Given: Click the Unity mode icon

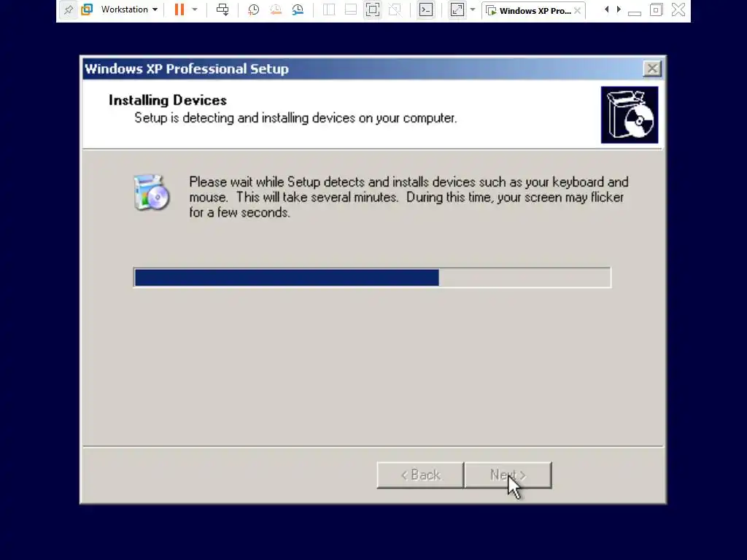Looking at the screenshot, I should tap(395, 9).
